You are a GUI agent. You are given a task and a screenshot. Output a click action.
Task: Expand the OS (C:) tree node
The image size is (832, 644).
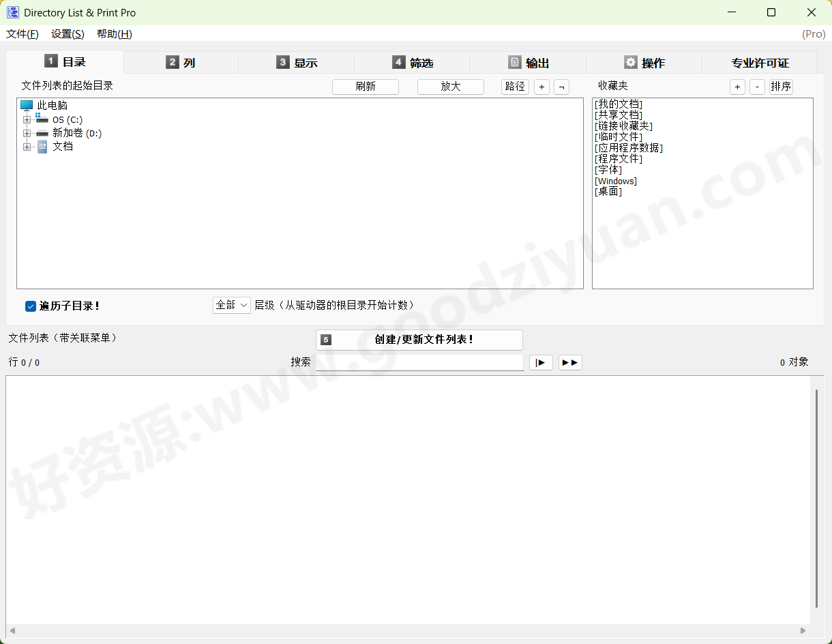[26, 119]
